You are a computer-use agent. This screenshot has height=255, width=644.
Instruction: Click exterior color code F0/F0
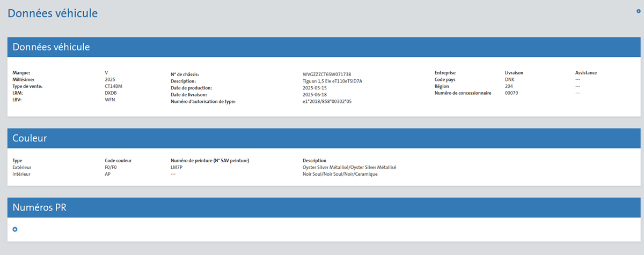coord(111,167)
